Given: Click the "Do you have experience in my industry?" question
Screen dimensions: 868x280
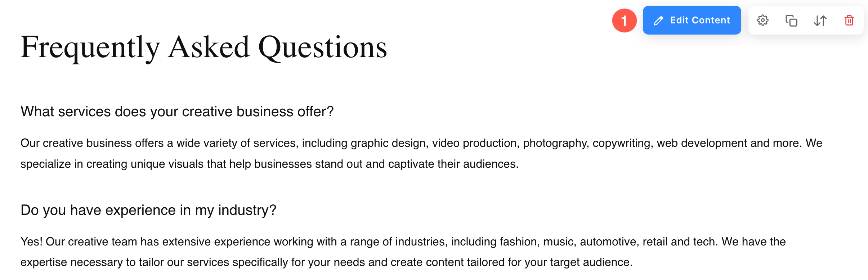Looking at the screenshot, I should [148, 210].
